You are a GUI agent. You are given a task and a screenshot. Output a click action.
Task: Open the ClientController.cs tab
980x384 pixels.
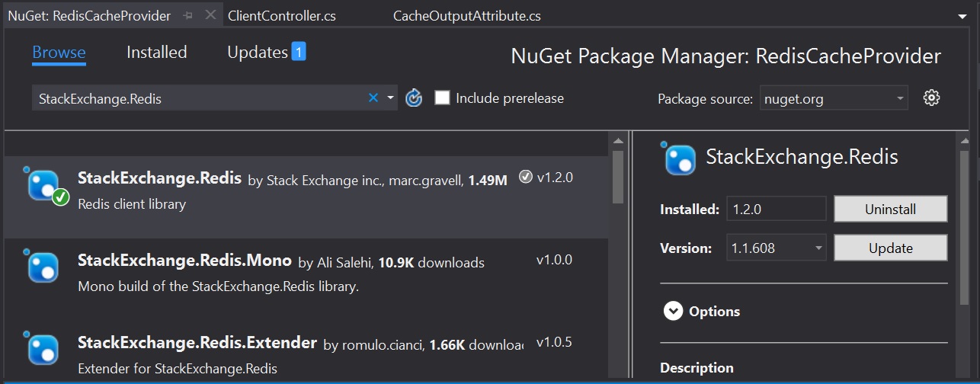tap(282, 16)
